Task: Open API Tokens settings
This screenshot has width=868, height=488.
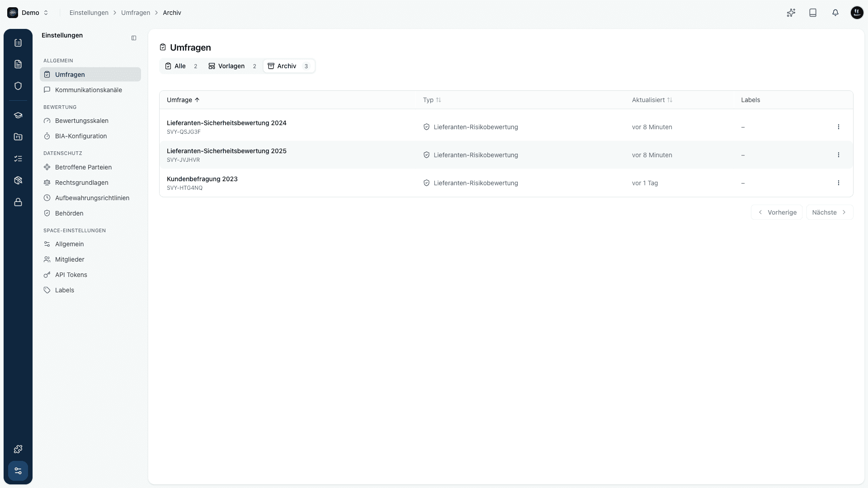Action: tap(90, 275)
